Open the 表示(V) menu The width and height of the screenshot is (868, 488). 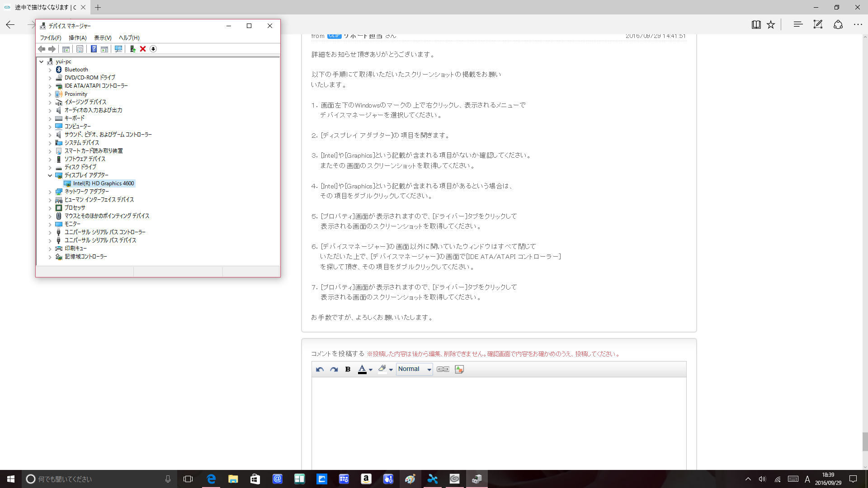pyautogui.click(x=103, y=38)
